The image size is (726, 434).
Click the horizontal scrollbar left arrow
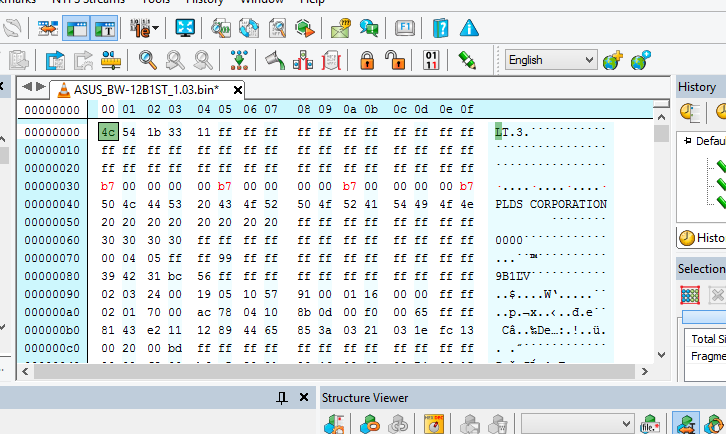point(25,371)
